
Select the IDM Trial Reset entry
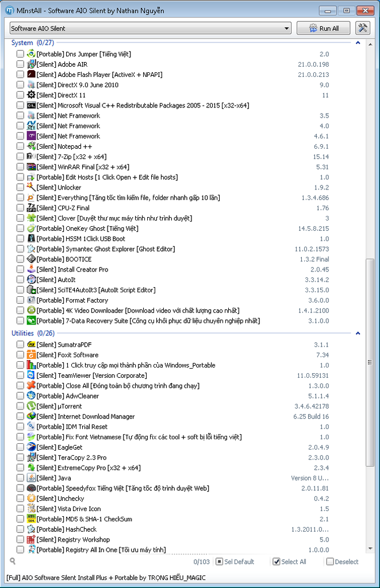click(x=172, y=427)
